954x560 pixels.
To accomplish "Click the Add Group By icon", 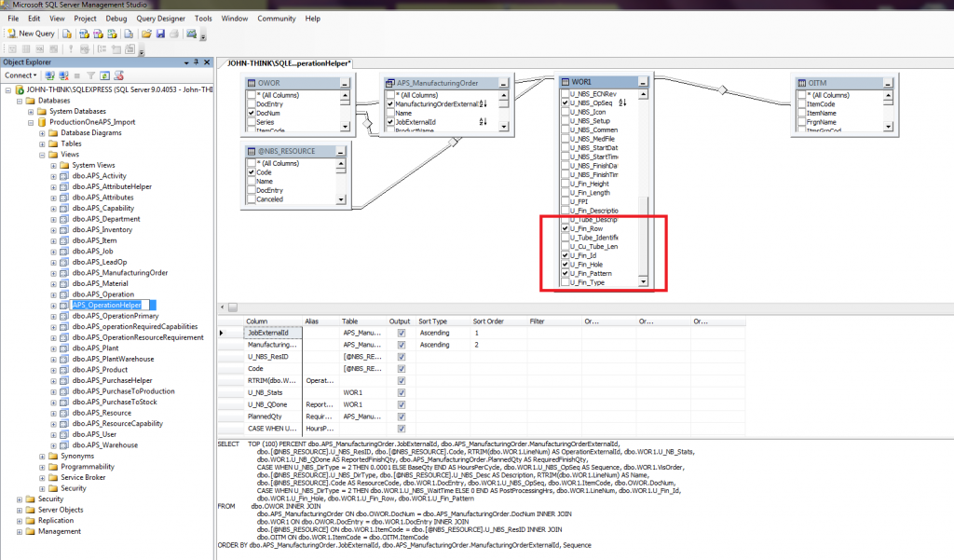I will [x=102, y=48].
